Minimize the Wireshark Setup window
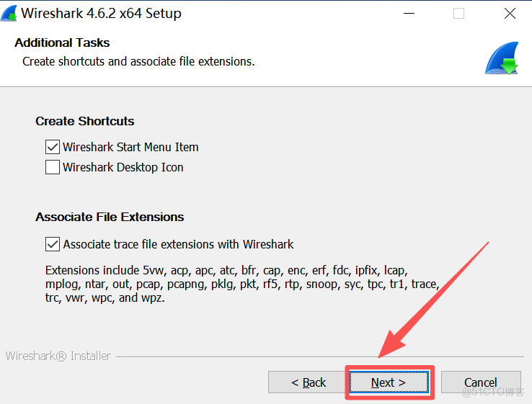 tap(407, 14)
